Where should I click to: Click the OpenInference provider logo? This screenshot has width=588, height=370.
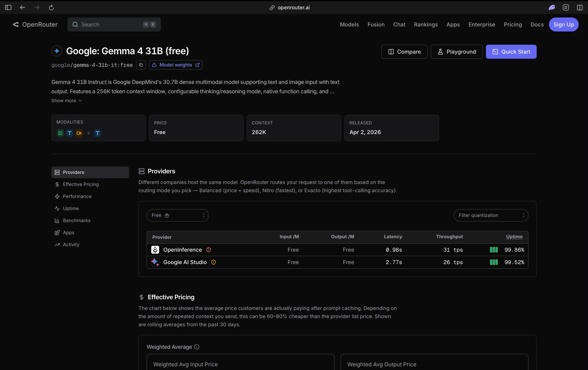155,250
